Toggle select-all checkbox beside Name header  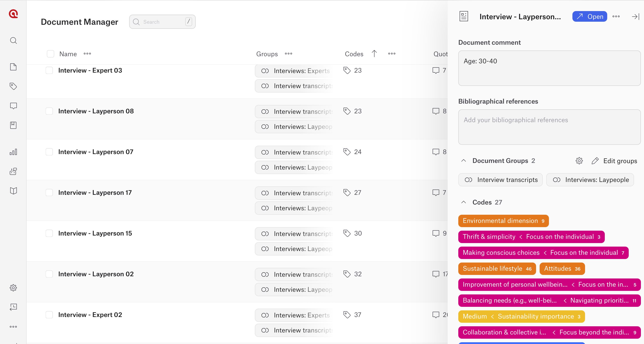click(x=51, y=54)
